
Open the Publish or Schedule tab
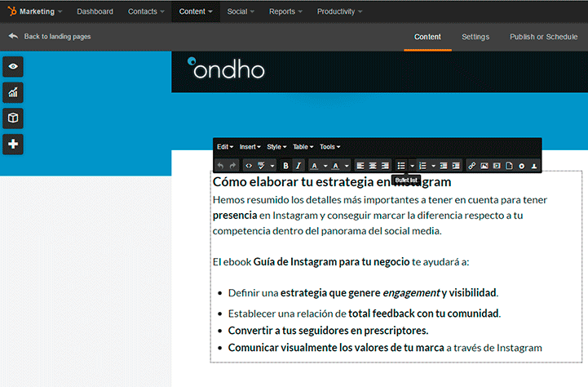click(543, 37)
